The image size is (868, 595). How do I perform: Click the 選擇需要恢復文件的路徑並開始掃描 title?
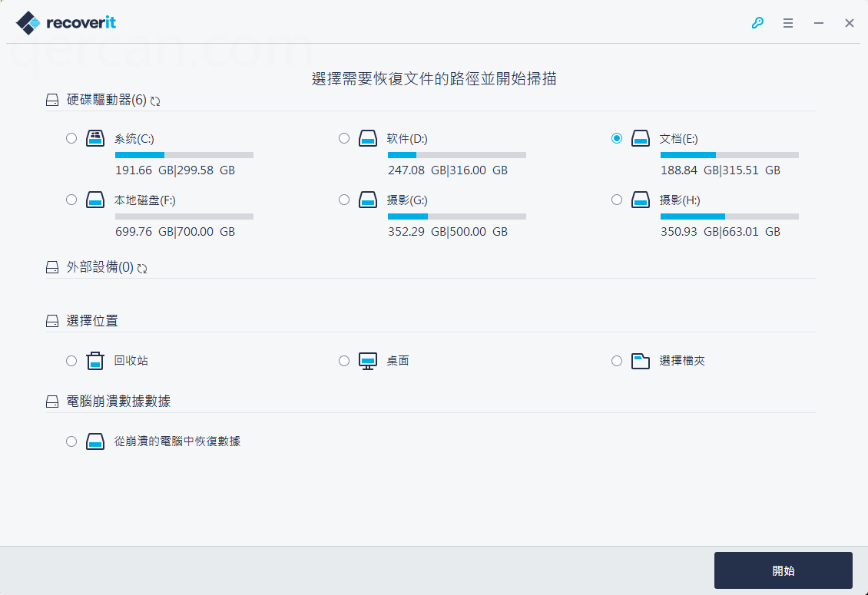coord(434,78)
